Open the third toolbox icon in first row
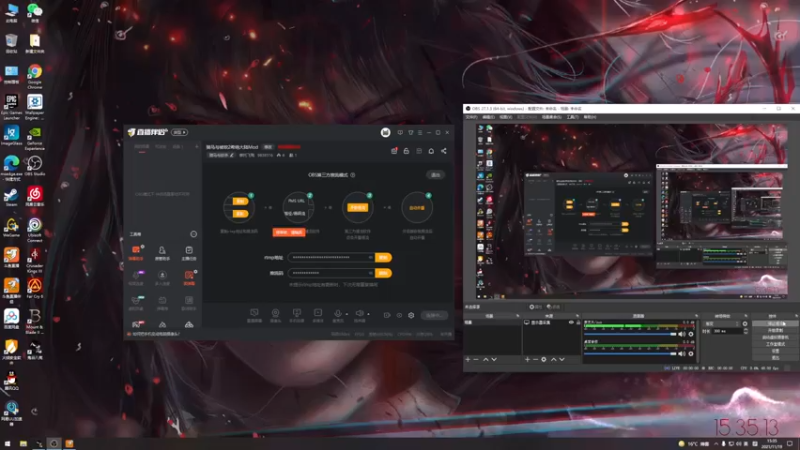The image size is (800, 450). click(189, 250)
